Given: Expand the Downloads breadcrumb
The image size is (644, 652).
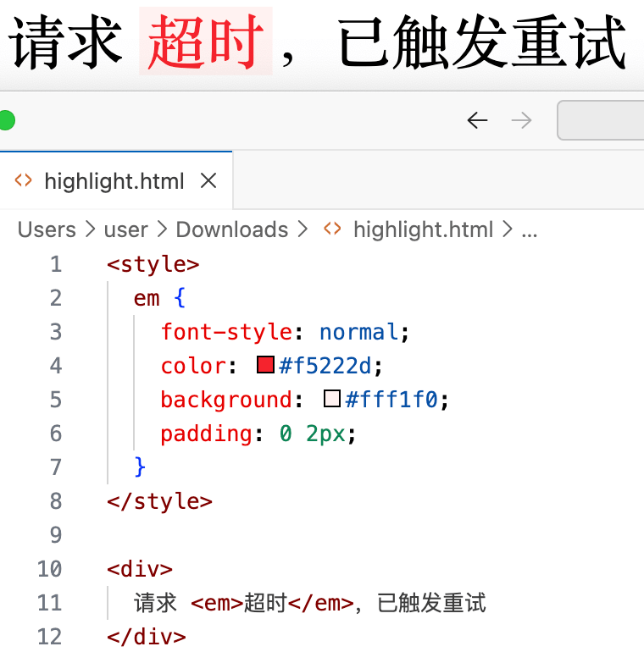Looking at the screenshot, I should pos(231,229).
